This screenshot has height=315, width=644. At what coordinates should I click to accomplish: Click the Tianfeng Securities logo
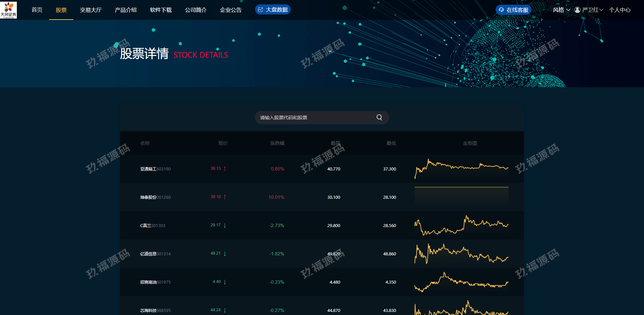(x=8, y=10)
